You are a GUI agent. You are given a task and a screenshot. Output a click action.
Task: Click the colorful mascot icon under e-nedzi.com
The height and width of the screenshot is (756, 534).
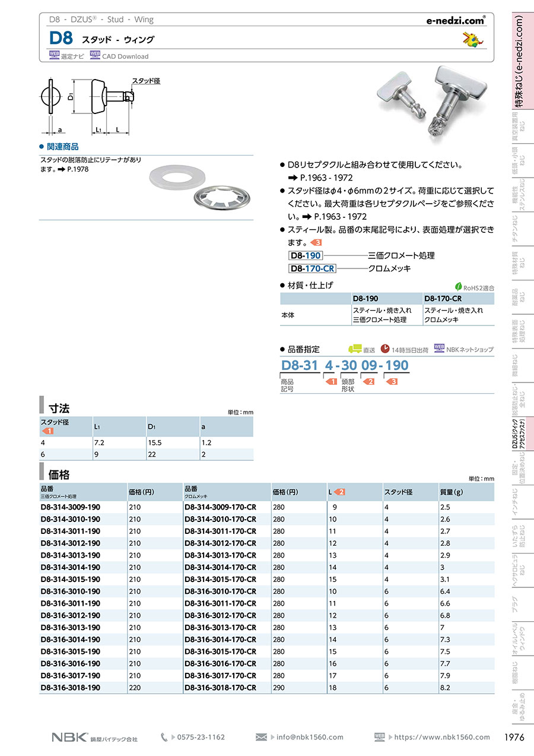point(473,39)
